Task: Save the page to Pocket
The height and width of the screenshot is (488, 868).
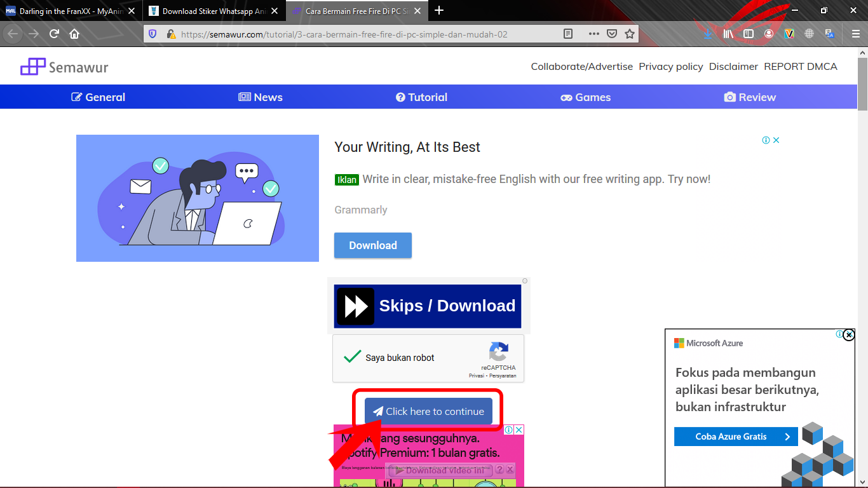Action: pos(611,34)
